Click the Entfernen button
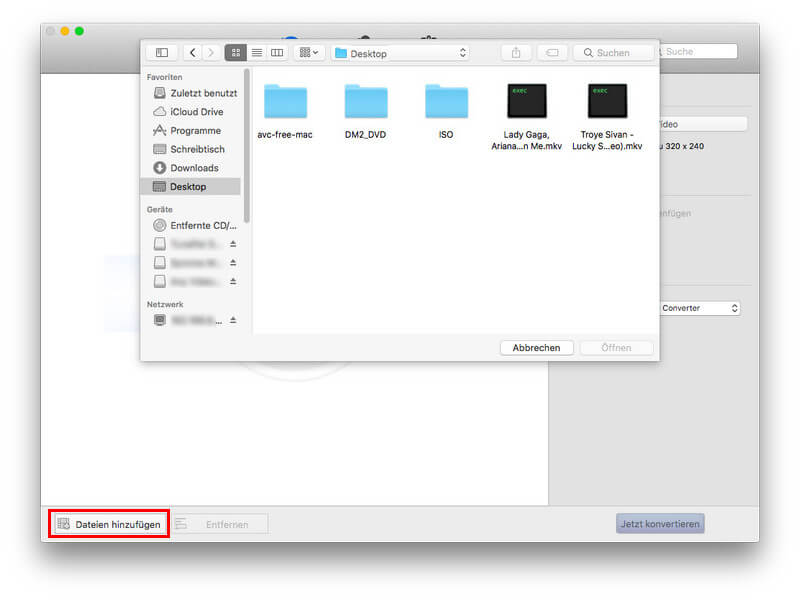This screenshot has width=800, height=600. click(x=220, y=524)
